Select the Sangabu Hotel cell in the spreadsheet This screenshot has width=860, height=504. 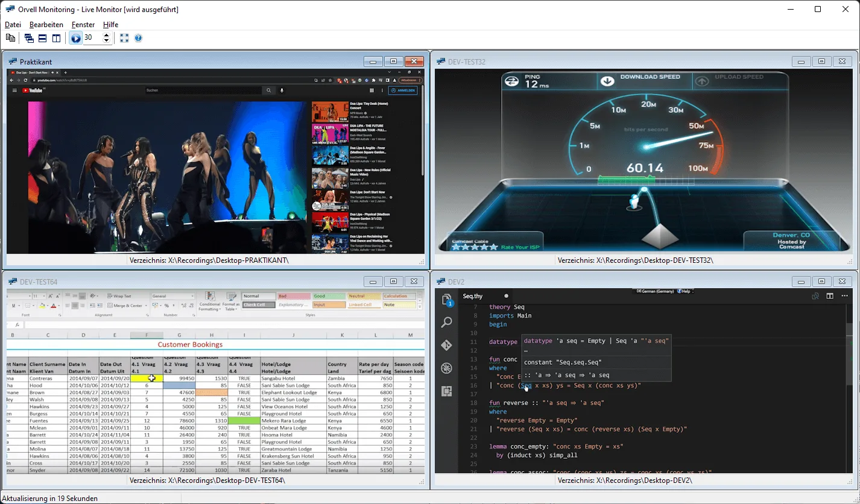[292, 378]
